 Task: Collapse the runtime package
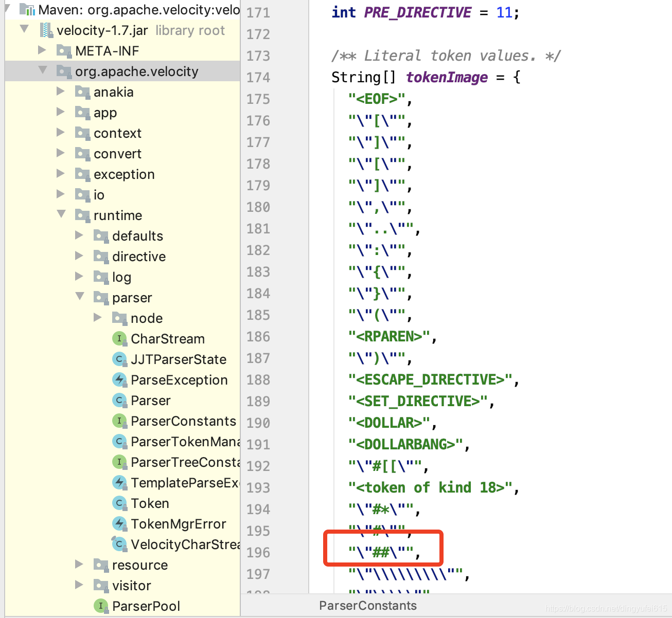61,214
